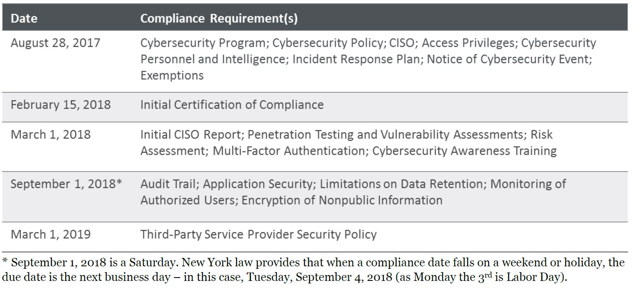The width and height of the screenshot is (644, 288).
Task: Click Multi-Factor Authentication text
Action: coord(289,151)
